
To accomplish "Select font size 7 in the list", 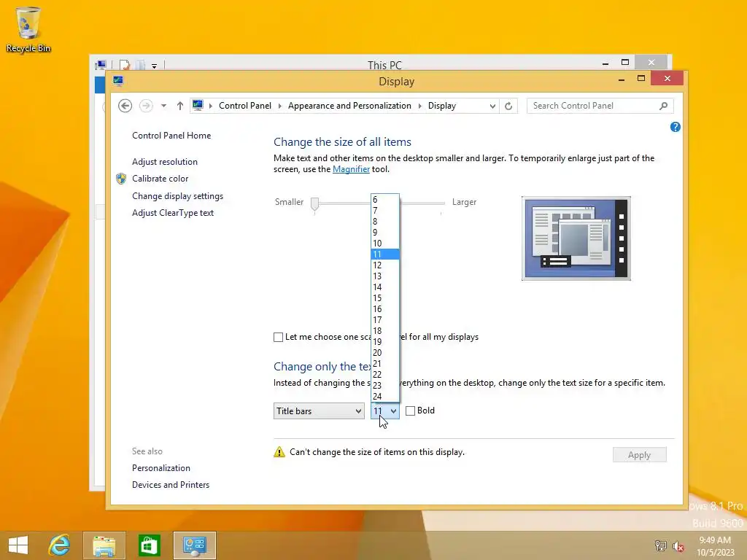I will [x=385, y=211].
